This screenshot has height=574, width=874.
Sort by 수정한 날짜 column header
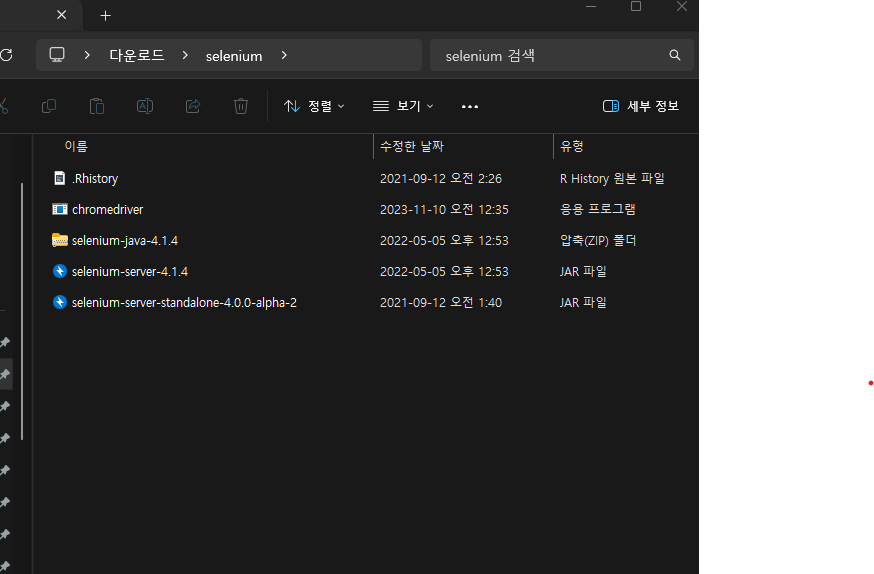pos(412,146)
